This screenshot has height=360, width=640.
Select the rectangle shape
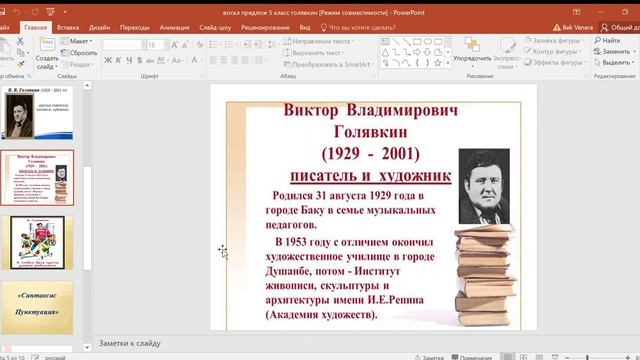tap(417, 41)
